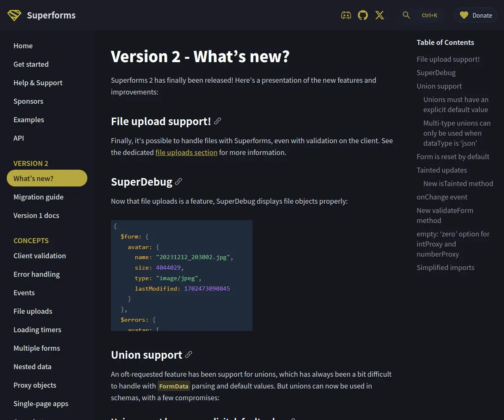The image size is (504, 420).
Task: Click the Donate button
Action: 475,16
